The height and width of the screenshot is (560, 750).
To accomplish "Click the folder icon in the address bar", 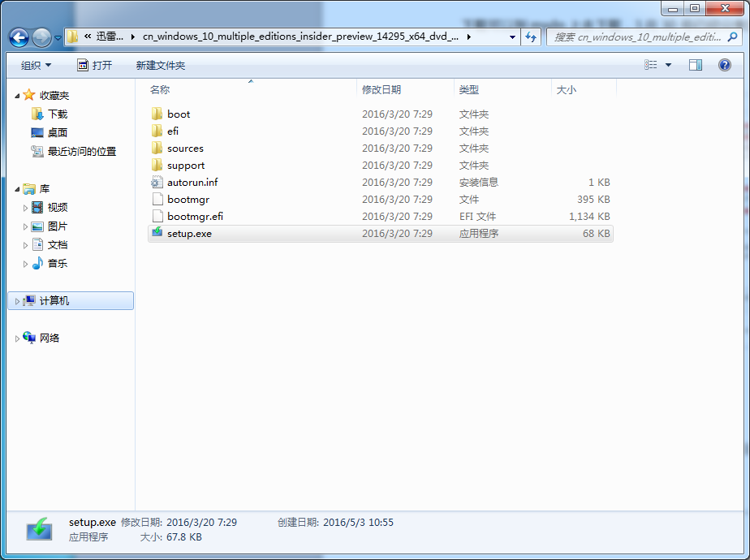I will 73,37.
